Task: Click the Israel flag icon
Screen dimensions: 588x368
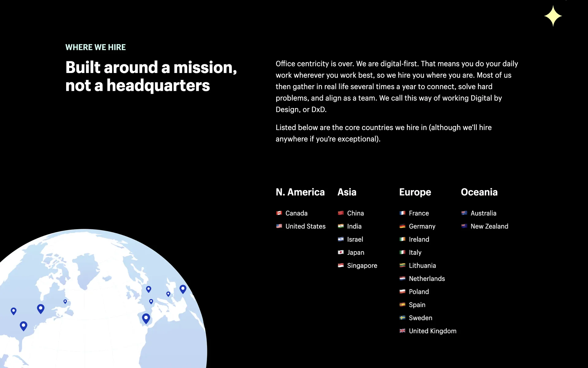Action: (341, 239)
